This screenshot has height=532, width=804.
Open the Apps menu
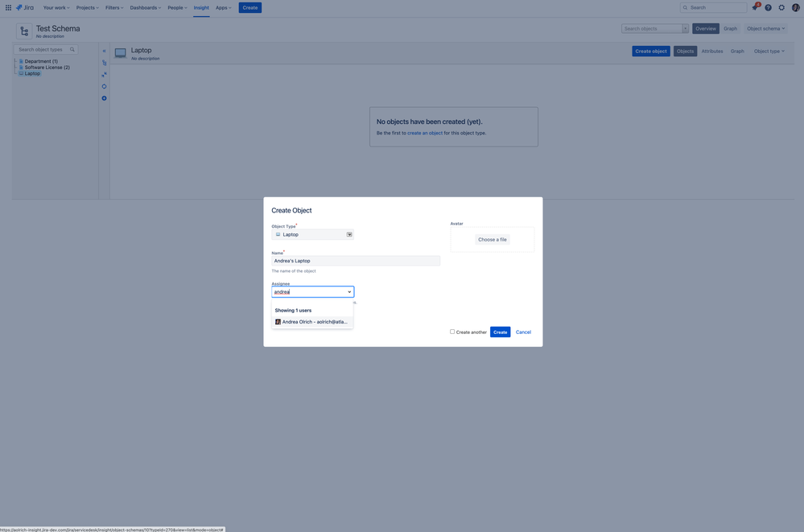[223, 8]
